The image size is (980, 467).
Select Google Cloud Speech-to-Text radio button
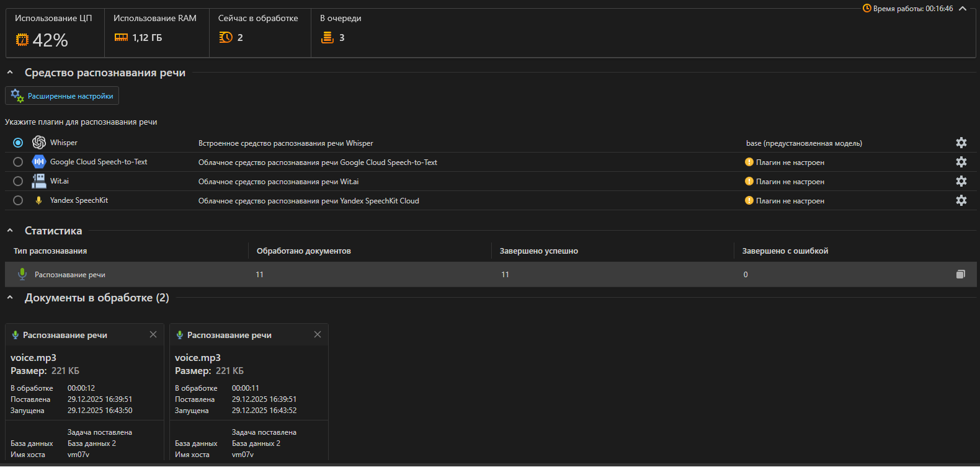pos(18,162)
